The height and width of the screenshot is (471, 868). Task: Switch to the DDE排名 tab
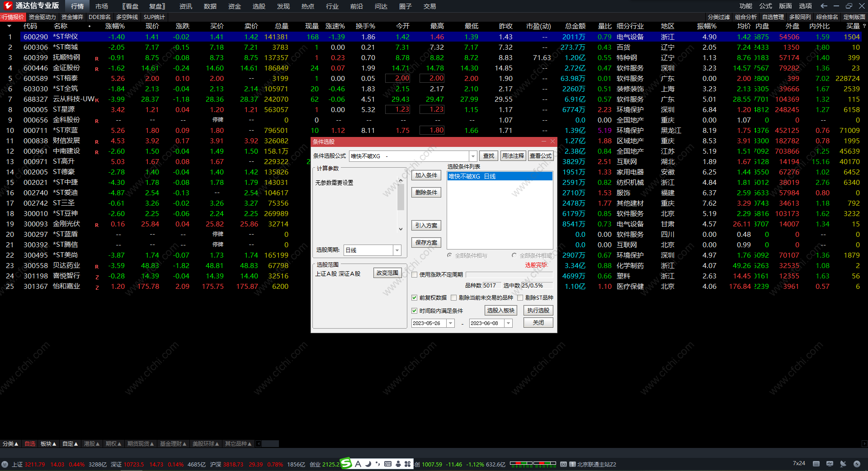coord(99,17)
